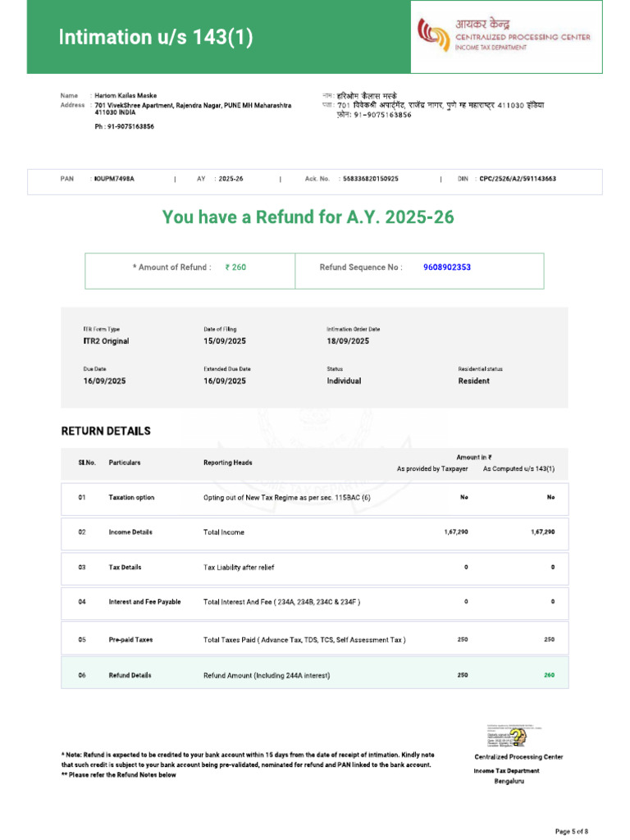
Task: Click the DIN value CPC/2526/A2/591143663
Action: [x=518, y=179]
